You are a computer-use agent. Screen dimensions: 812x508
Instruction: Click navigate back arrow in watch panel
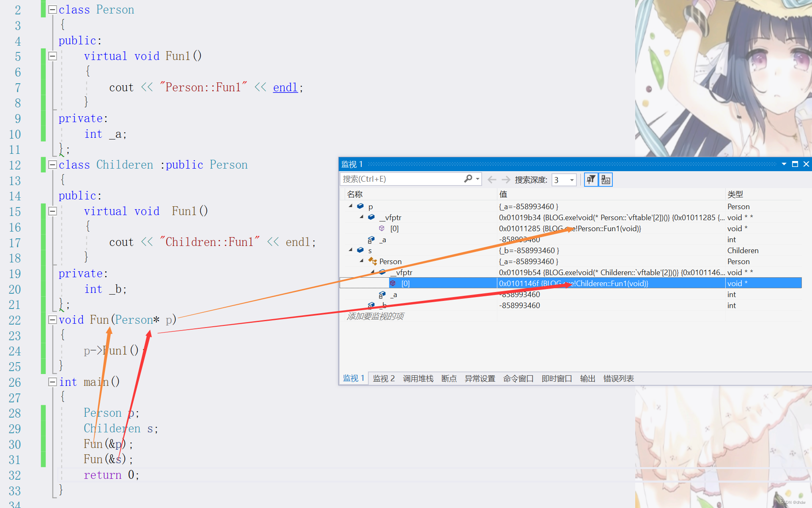tap(491, 180)
